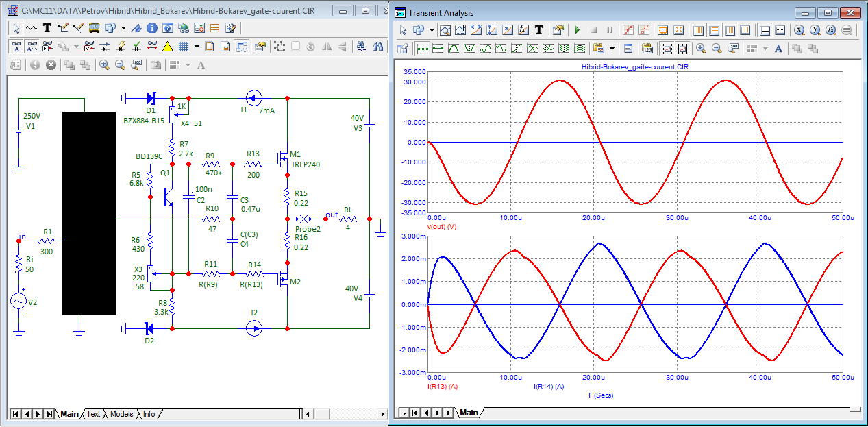Viewport: 868px width, 427px height.
Task: Click the v(out) (V) plot label
Action: click(x=442, y=226)
